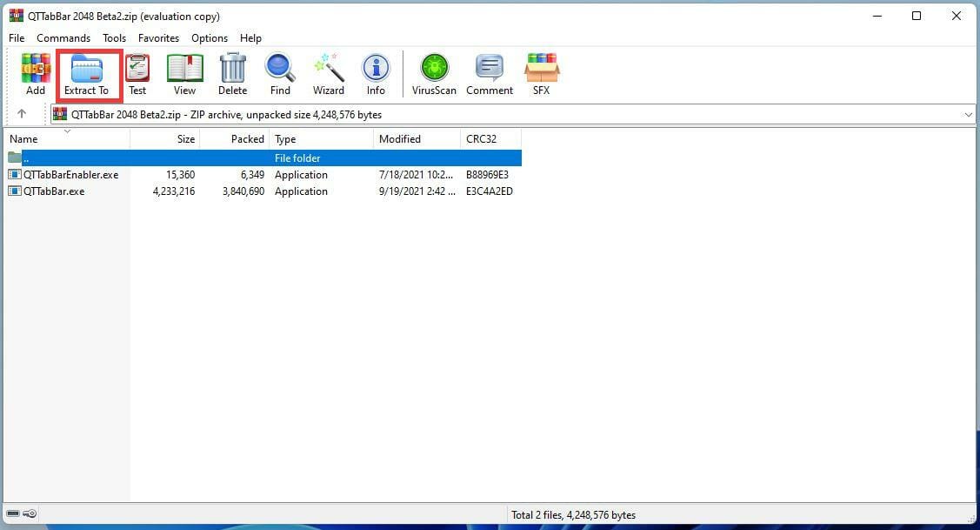Select the Add archive tool

coord(35,73)
